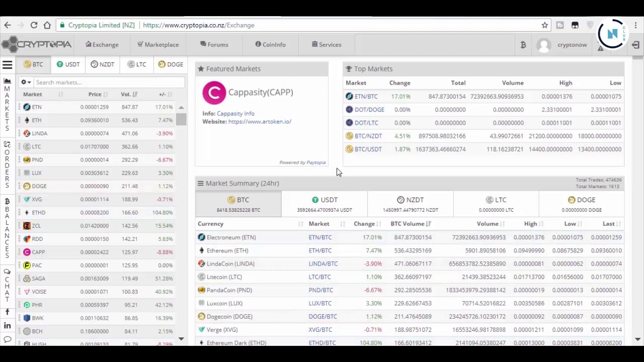Image resolution: width=644 pixels, height=362 pixels.
Task: Click the warning triangle icon in header
Action: [x=600, y=48]
